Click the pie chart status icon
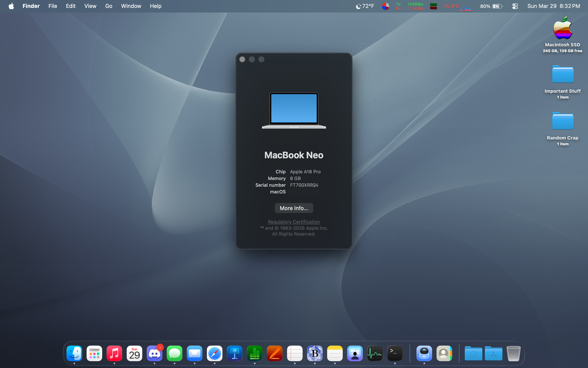The height and width of the screenshot is (368, 588). coord(386,6)
